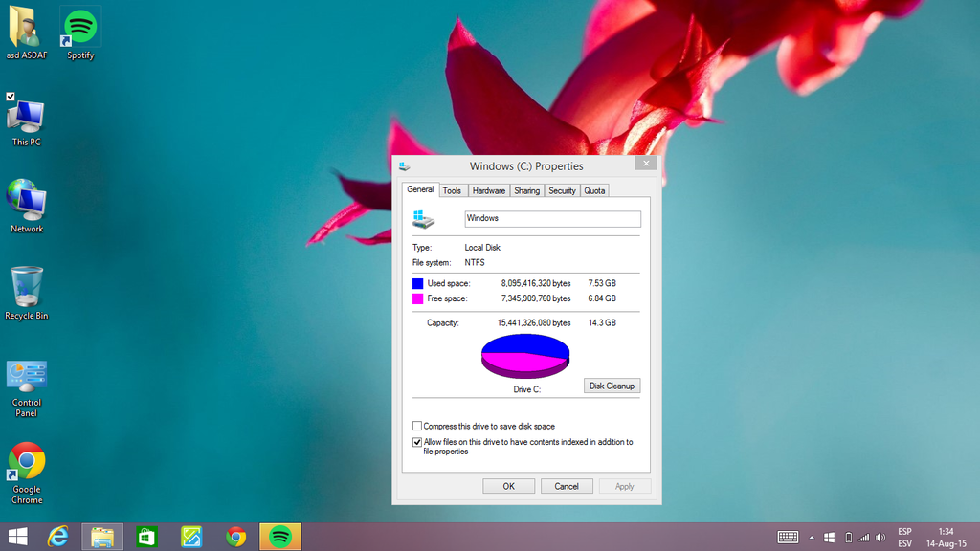Screen dimensions: 980x551
Task: Toggle the This PC icon selection checkbox
Action: pos(11,97)
